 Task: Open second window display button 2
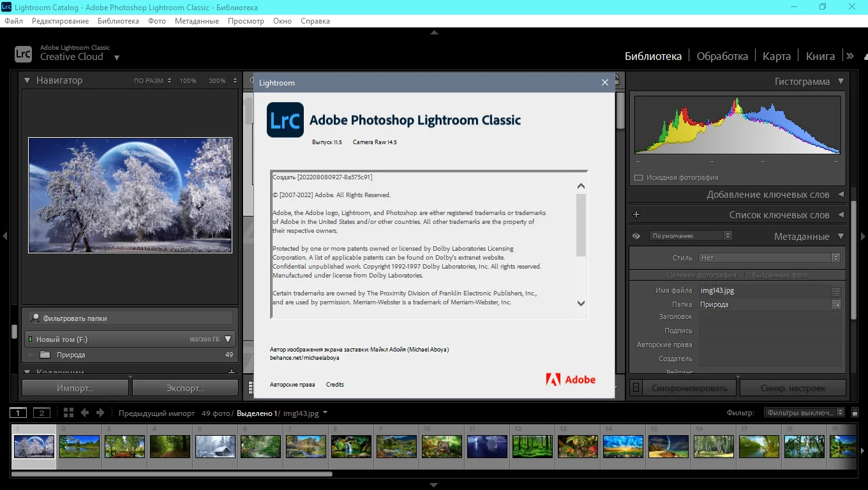click(41, 413)
